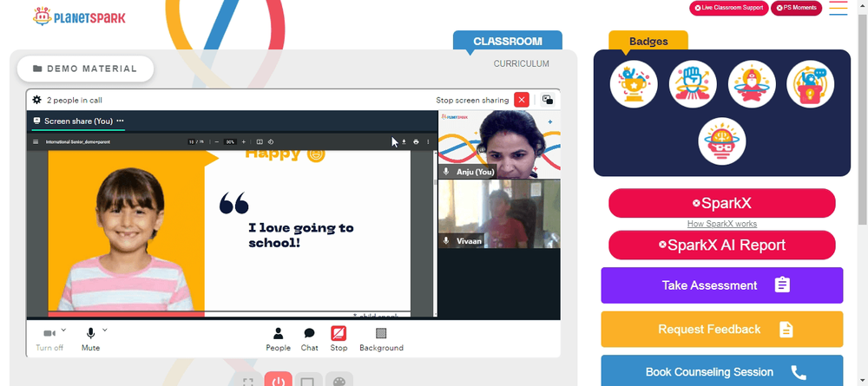The width and height of the screenshot is (868, 386).
Task: Click the PlanetSpark logo
Action: point(79,17)
